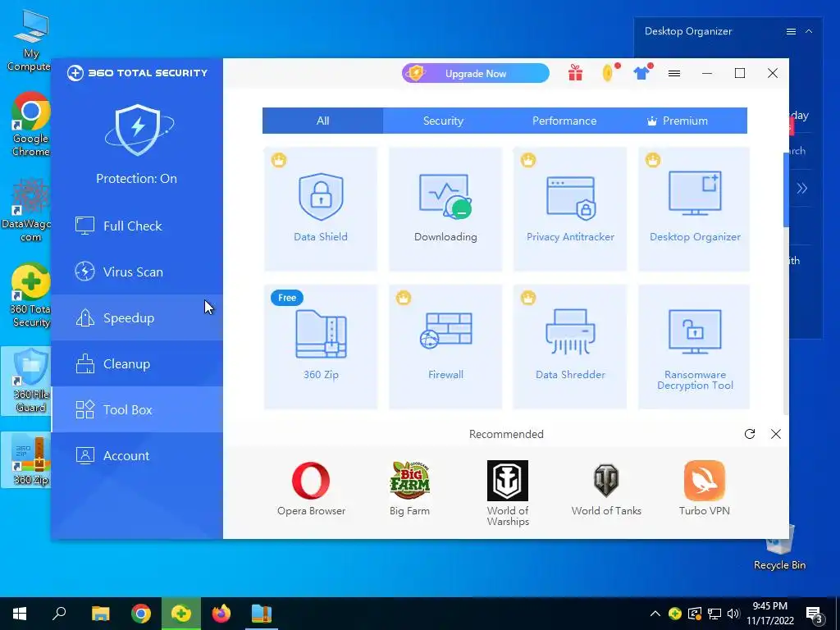
Task: Show hidden system tray icons
Action: point(655,614)
